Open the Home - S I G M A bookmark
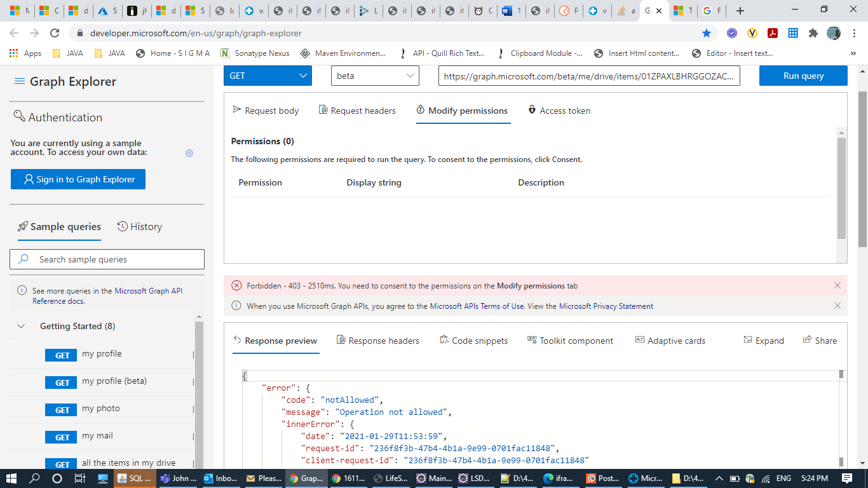This screenshot has width=868, height=488. point(173,53)
